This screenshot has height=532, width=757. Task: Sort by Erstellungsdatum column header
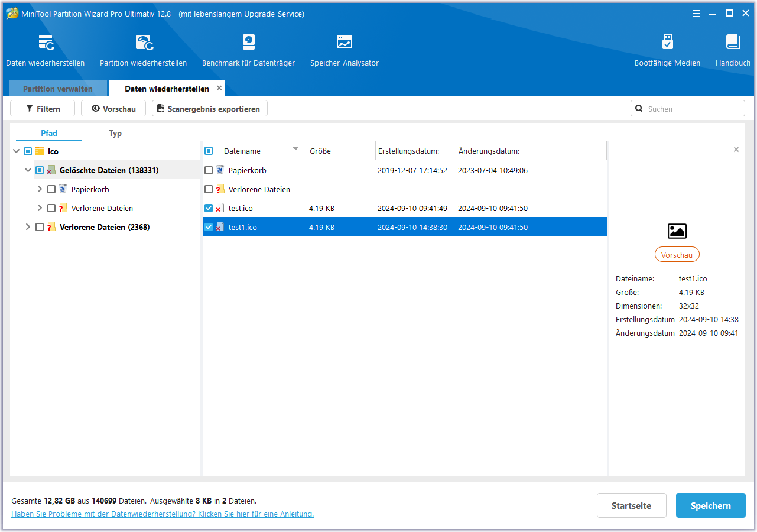tap(415, 151)
